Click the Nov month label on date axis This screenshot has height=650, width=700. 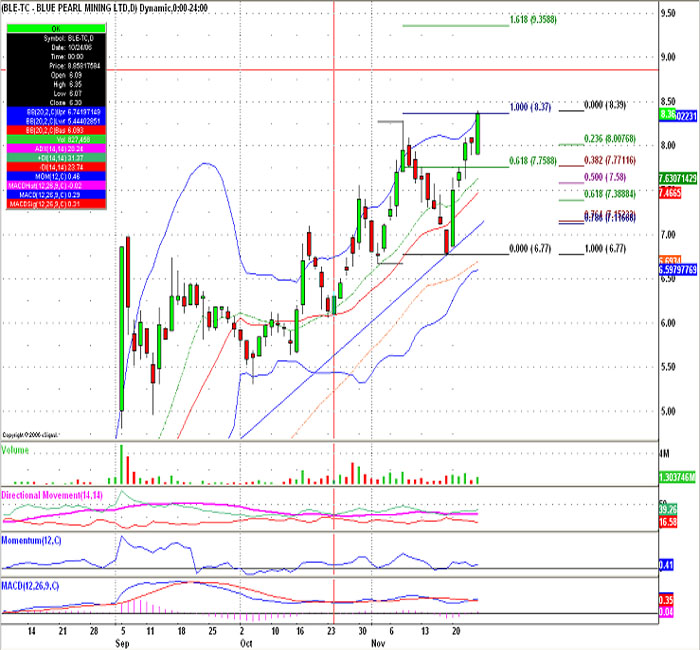click(378, 643)
